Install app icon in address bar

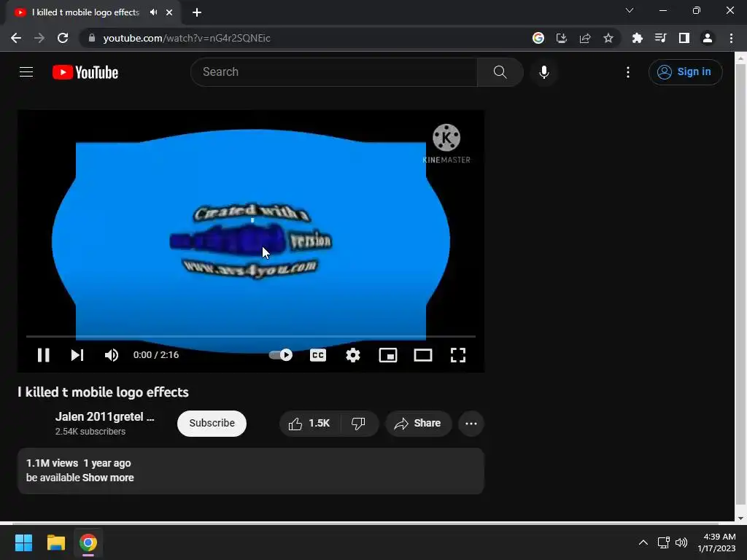[x=562, y=38]
